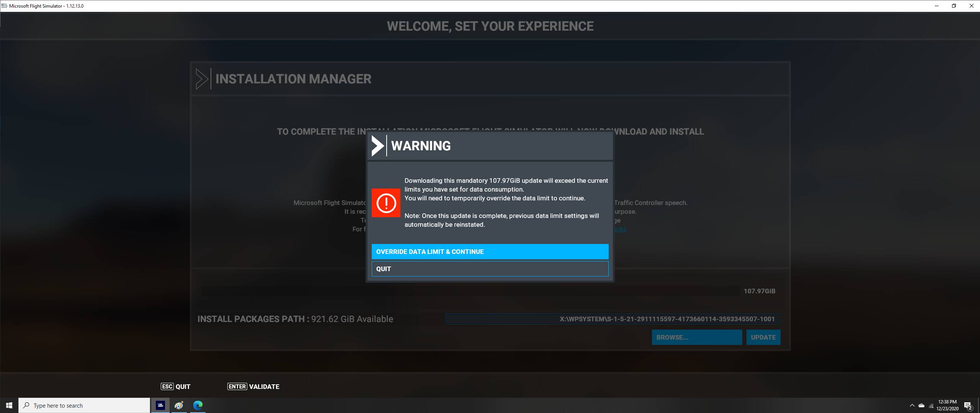Click the Update button
Viewport: 980px width, 413px height.
(x=763, y=337)
